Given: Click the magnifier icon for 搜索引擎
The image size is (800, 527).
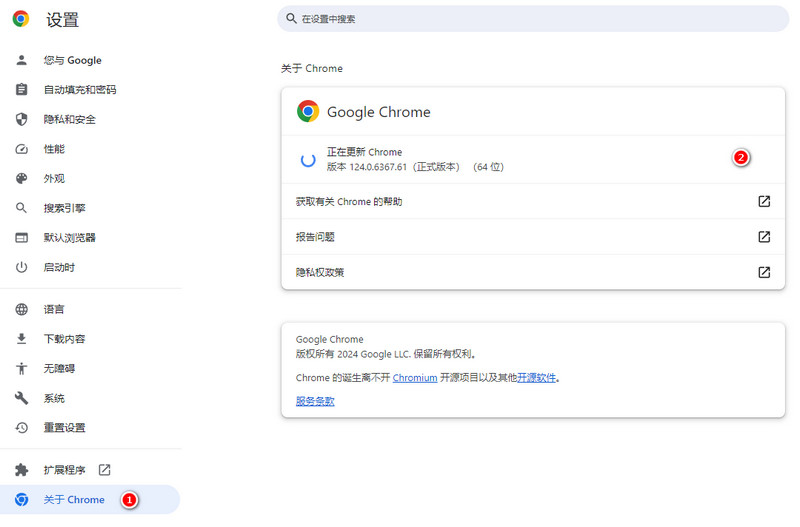Looking at the screenshot, I should click(x=21, y=208).
